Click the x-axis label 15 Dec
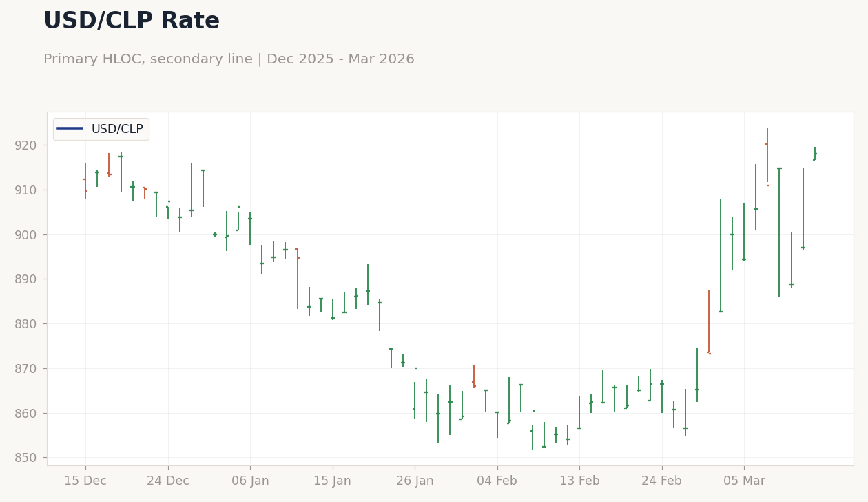 pyautogui.click(x=85, y=481)
